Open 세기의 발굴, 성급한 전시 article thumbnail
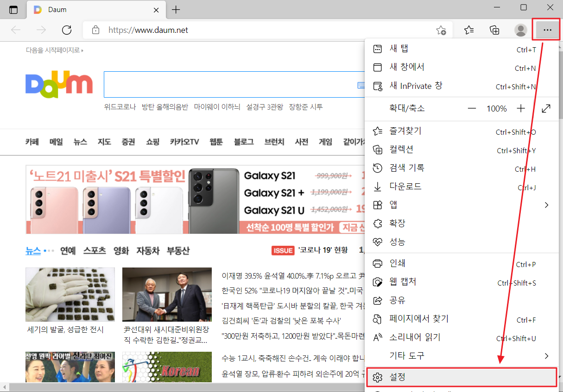563x392 pixels. [70, 294]
